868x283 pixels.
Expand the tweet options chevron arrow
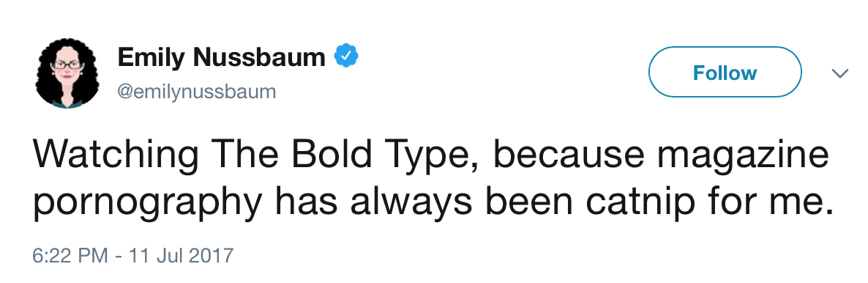coord(839,73)
